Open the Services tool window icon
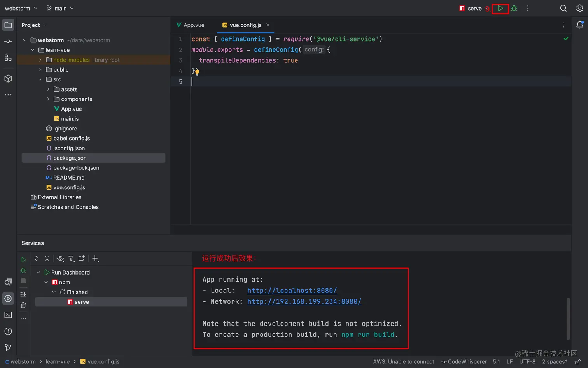 click(x=8, y=298)
